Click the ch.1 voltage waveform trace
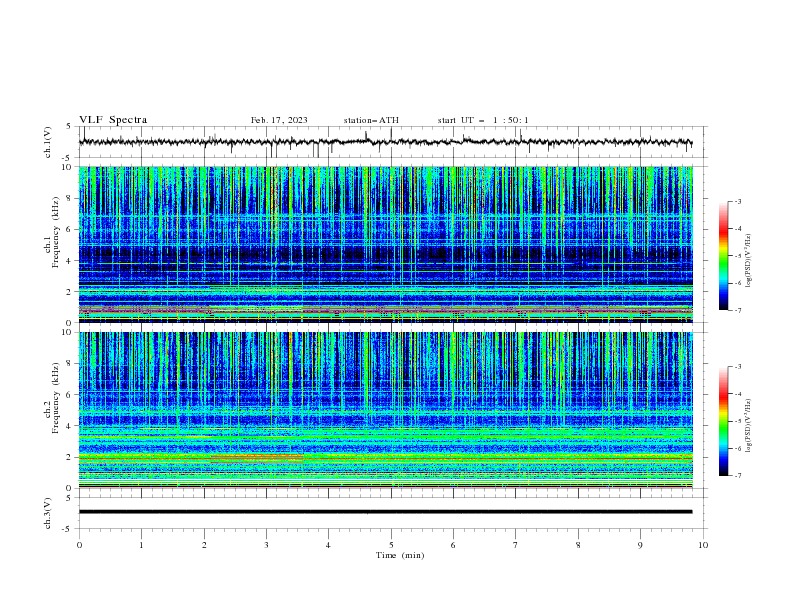 point(385,142)
